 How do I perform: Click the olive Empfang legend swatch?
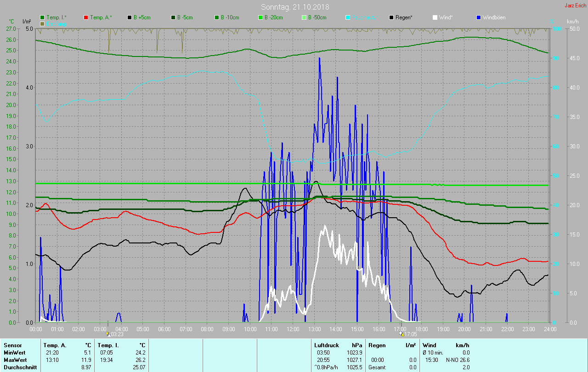(42, 23)
